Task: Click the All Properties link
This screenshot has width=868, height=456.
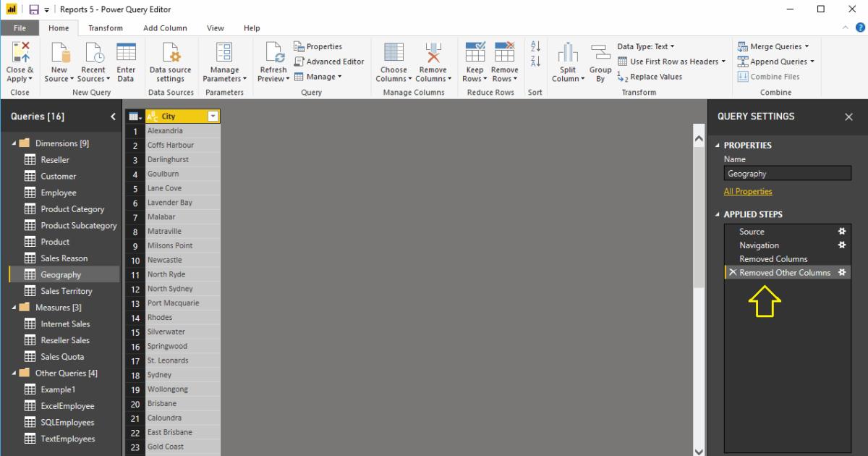Action: click(748, 191)
